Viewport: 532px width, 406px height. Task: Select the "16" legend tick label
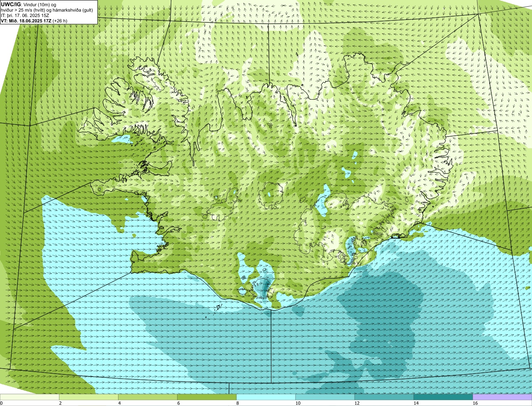click(475, 403)
